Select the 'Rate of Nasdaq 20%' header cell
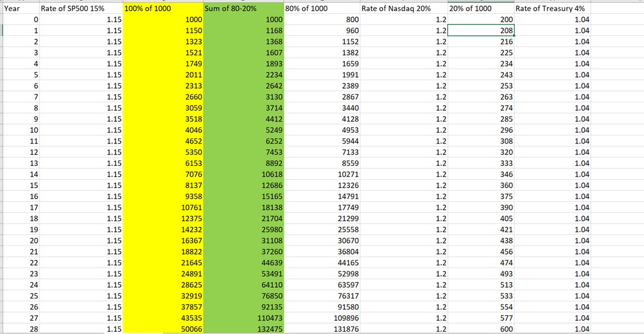644x334 pixels. 403,9
